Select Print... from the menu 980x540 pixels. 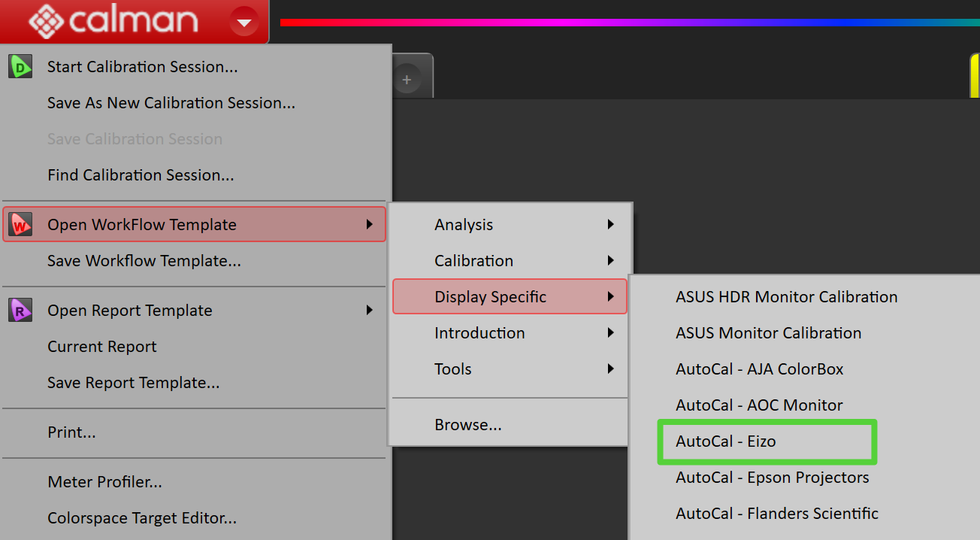71,432
